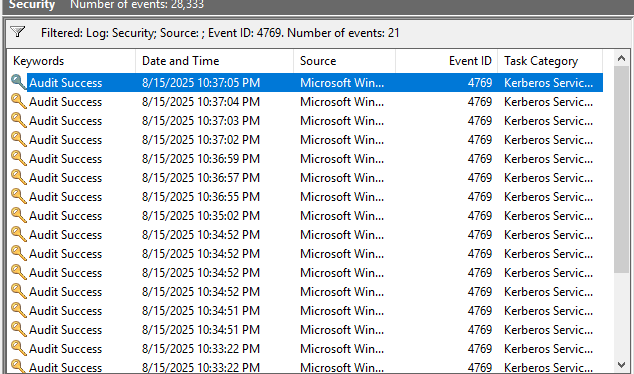The width and height of the screenshot is (634, 374).
Task: Select date cell 8/15/2025 10:36:59 PM
Action: (201, 159)
